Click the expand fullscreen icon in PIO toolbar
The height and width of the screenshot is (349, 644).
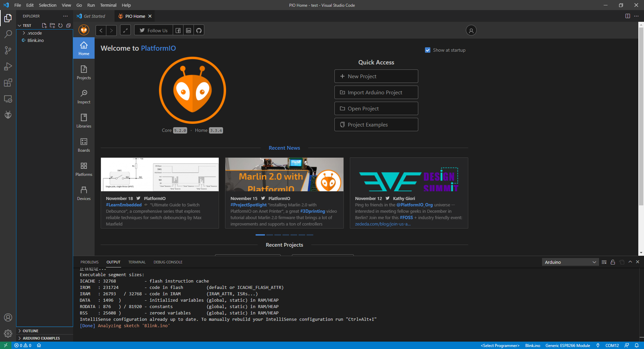tap(125, 31)
